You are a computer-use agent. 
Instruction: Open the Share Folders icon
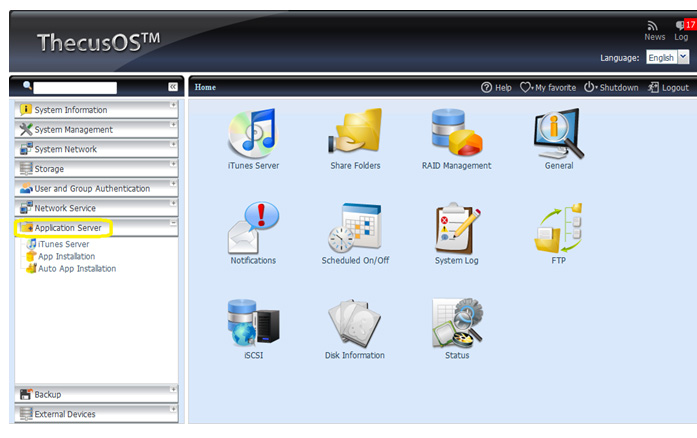click(355, 131)
